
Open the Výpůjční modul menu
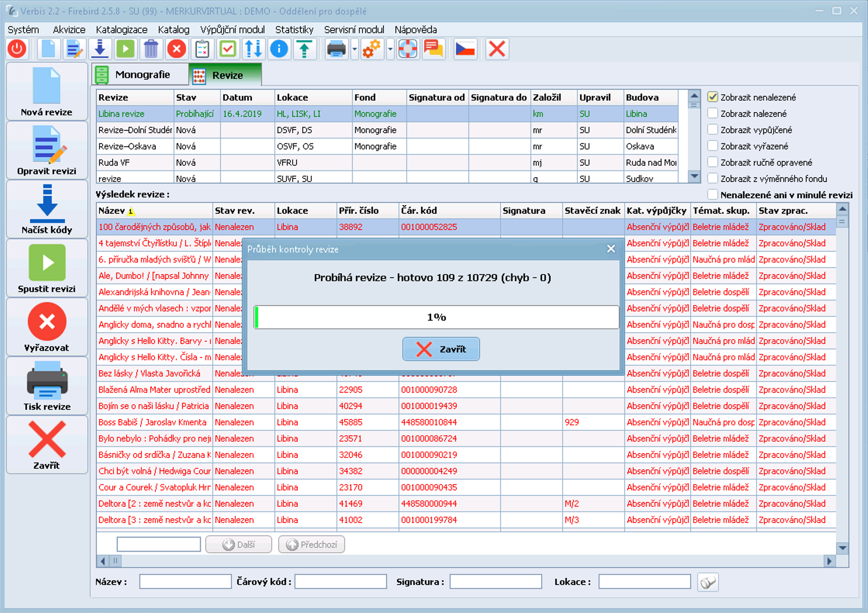[x=232, y=30]
